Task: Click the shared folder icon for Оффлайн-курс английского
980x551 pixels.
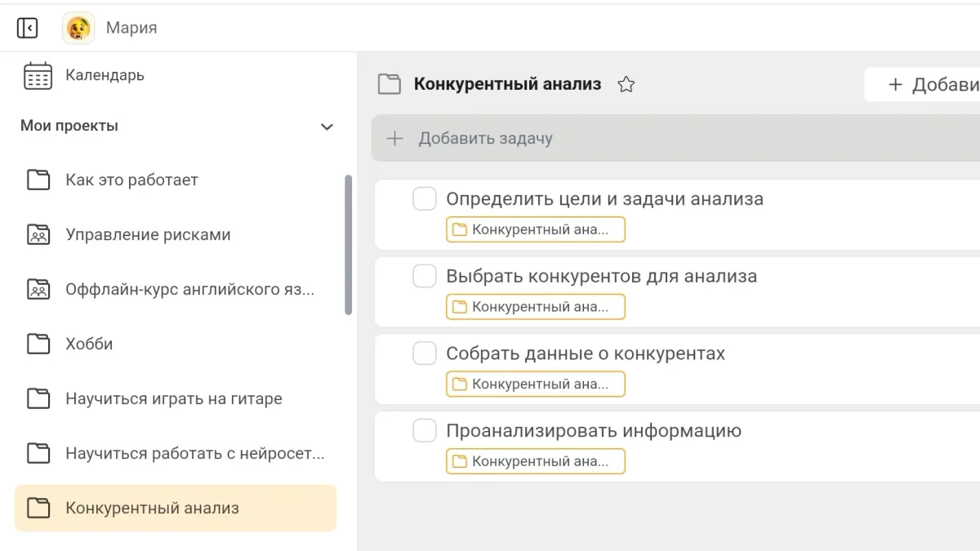Action: point(38,290)
